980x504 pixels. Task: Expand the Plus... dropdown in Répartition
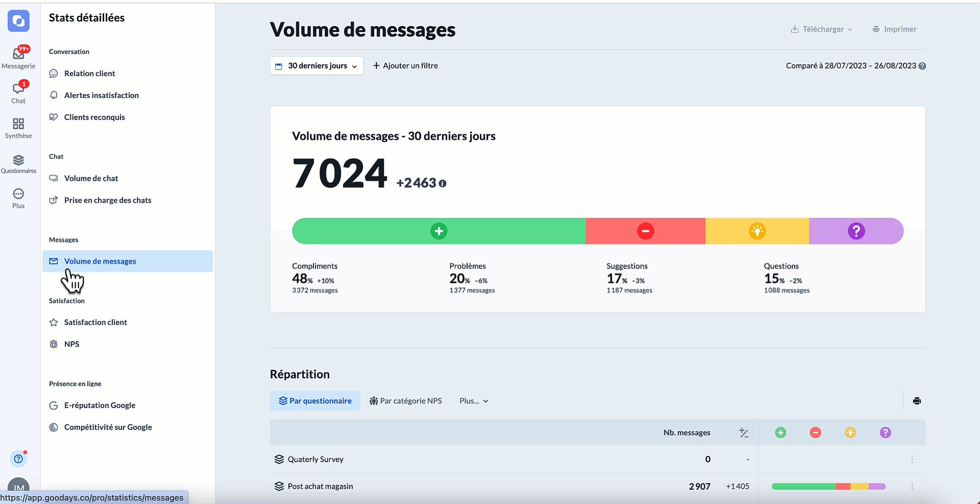[x=474, y=401]
